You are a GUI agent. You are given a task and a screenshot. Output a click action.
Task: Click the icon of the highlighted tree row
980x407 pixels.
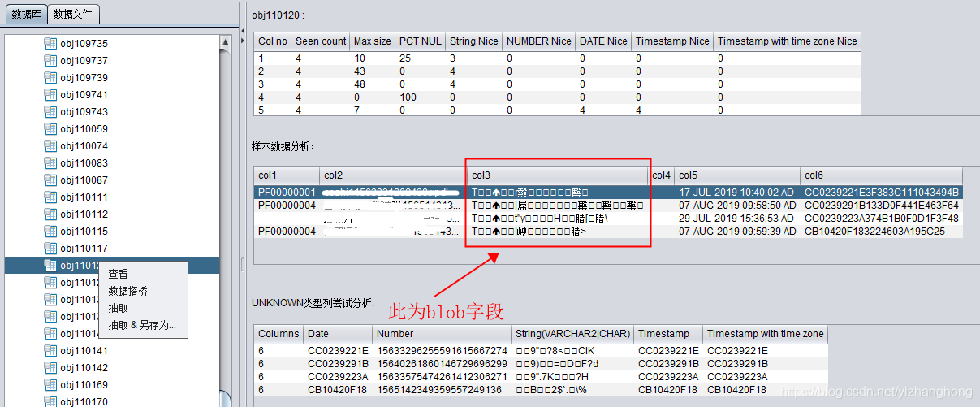point(50,266)
